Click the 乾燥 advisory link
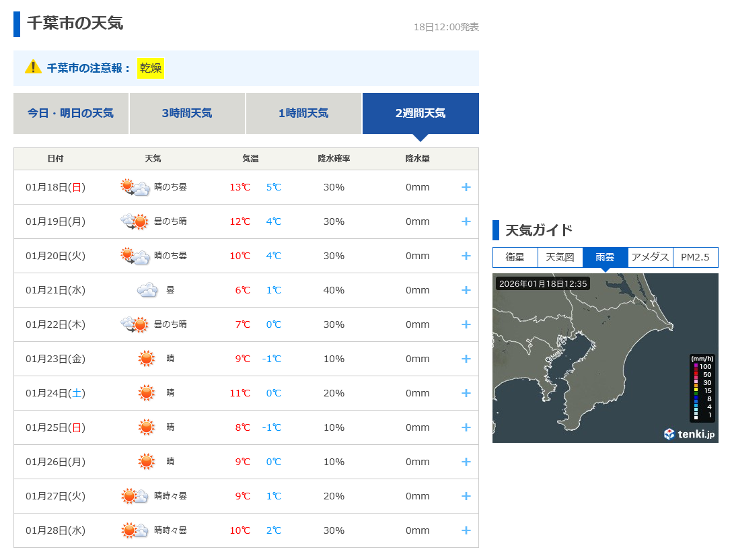The image size is (732, 560). tap(151, 68)
